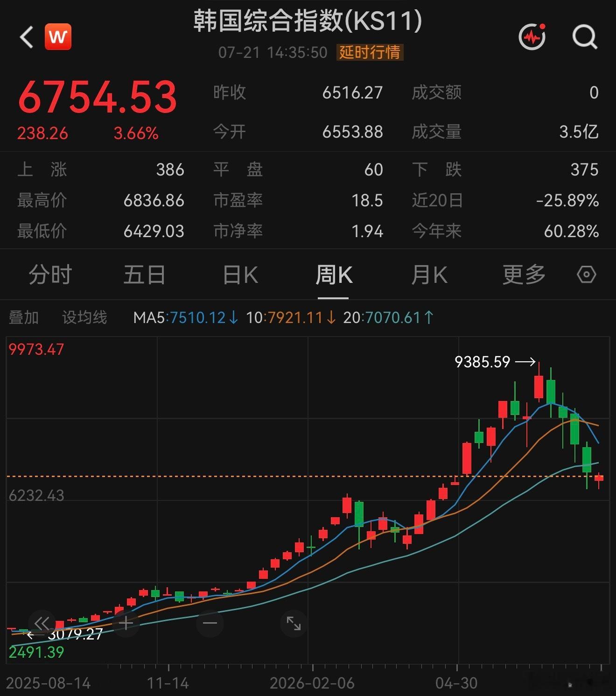Tap 市盈率 value 18.5

coord(367,201)
